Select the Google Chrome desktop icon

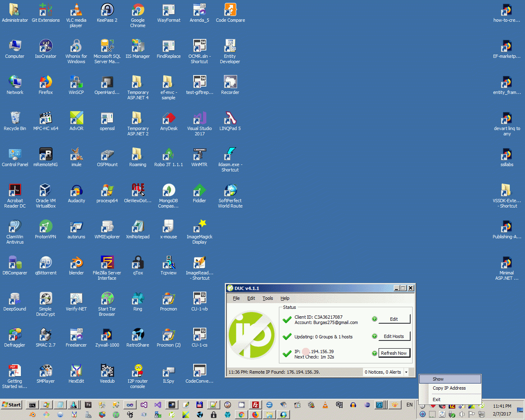coord(138,16)
